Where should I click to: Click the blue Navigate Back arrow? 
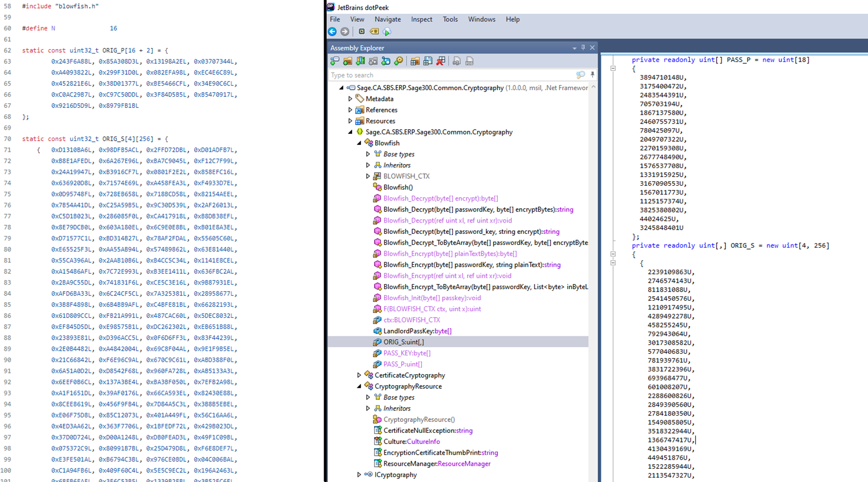pos(332,31)
